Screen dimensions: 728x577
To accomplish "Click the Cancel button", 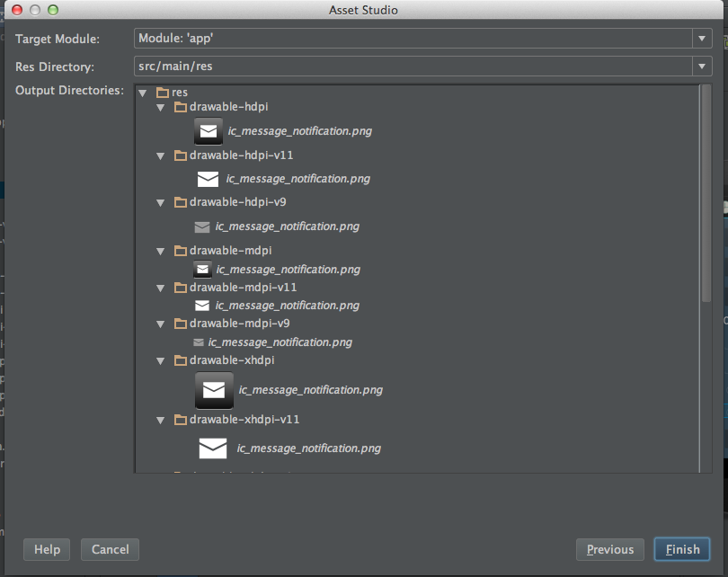I will [x=110, y=550].
